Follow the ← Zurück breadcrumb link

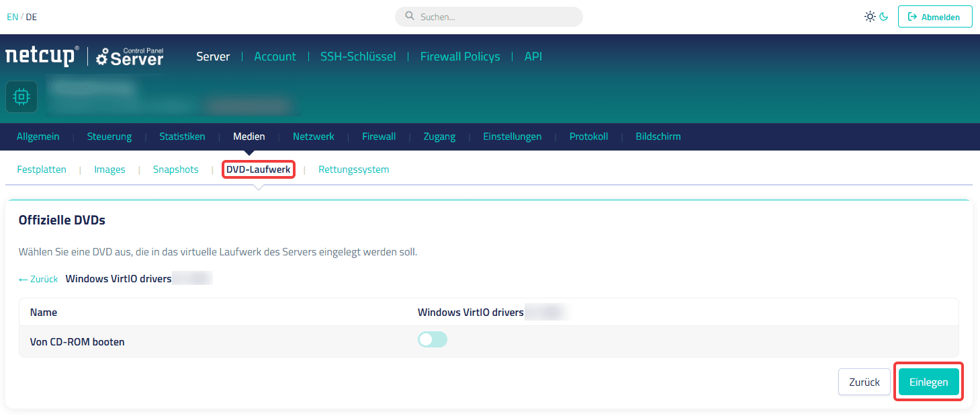(38, 278)
